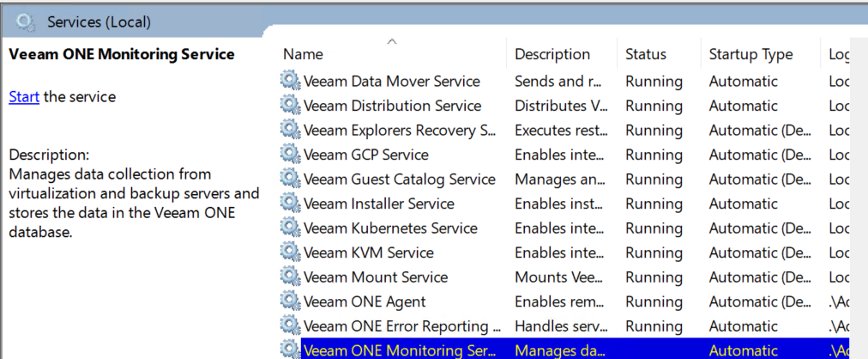Click the gear icon for Veeam GCP Service
Image resolution: width=868 pixels, height=359 pixels.
click(290, 154)
